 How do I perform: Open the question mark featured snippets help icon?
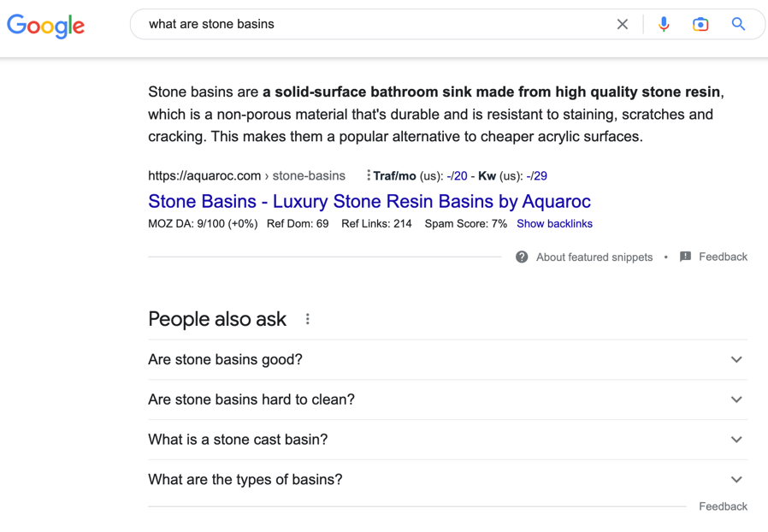pyautogui.click(x=522, y=257)
